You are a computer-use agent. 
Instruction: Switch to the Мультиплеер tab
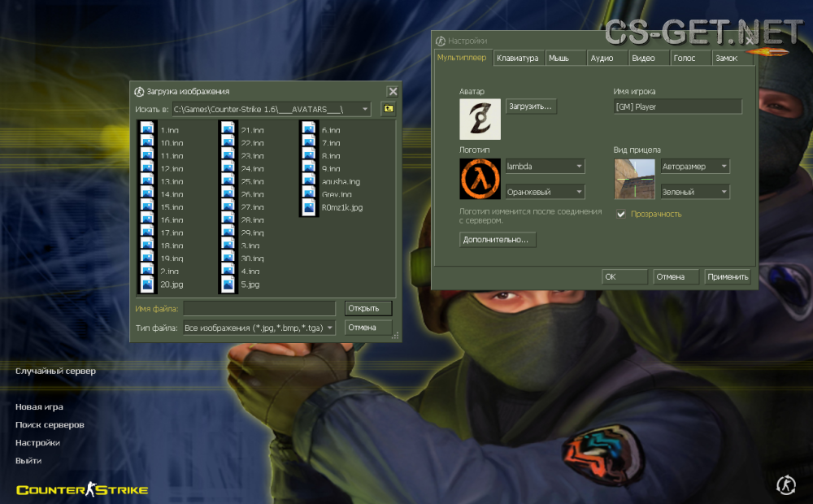pos(462,57)
